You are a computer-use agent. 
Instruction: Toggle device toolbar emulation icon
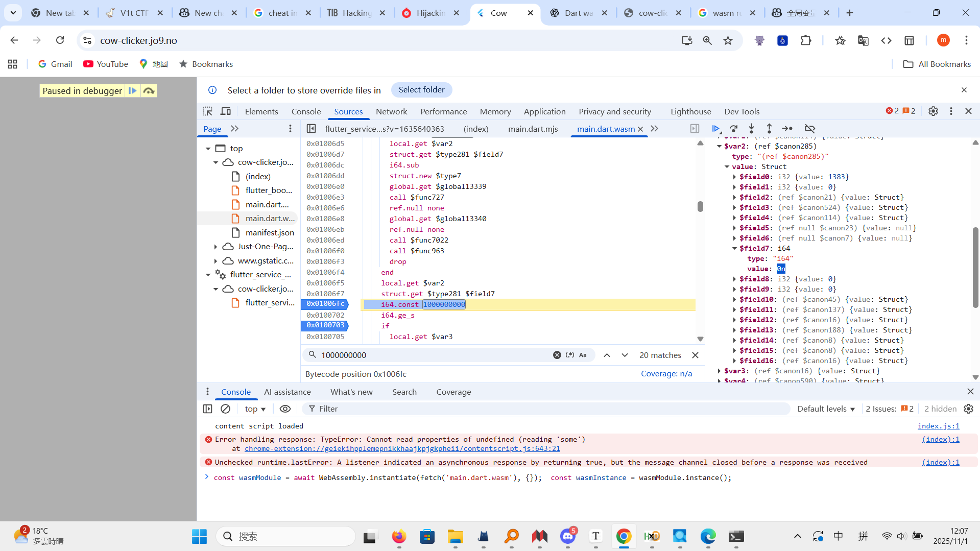(225, 111)
